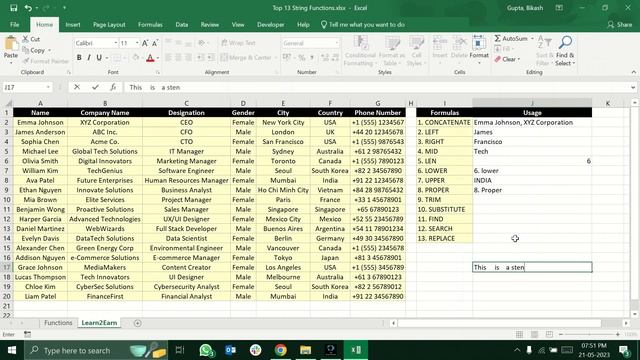Open Google Chrome from the taskbar
The image size is (640, 360).
point(280,350)
